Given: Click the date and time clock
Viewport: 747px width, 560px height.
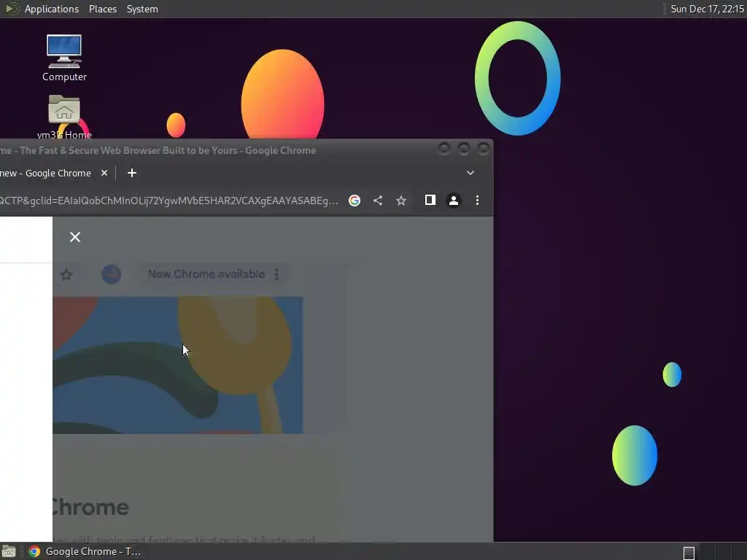Looking at the screenshot, I should pyautogui.click(x=707, y=9).
